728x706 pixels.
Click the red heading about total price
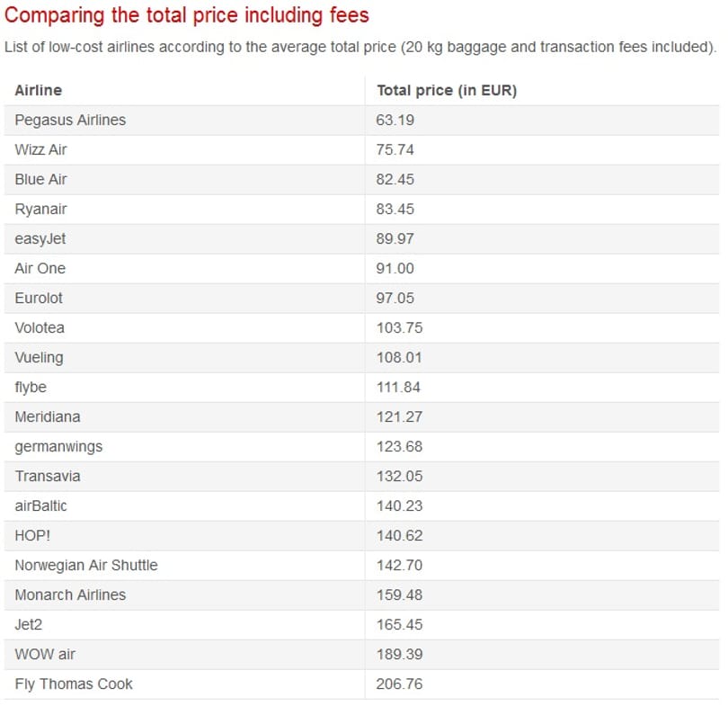[x=187, y=15]
